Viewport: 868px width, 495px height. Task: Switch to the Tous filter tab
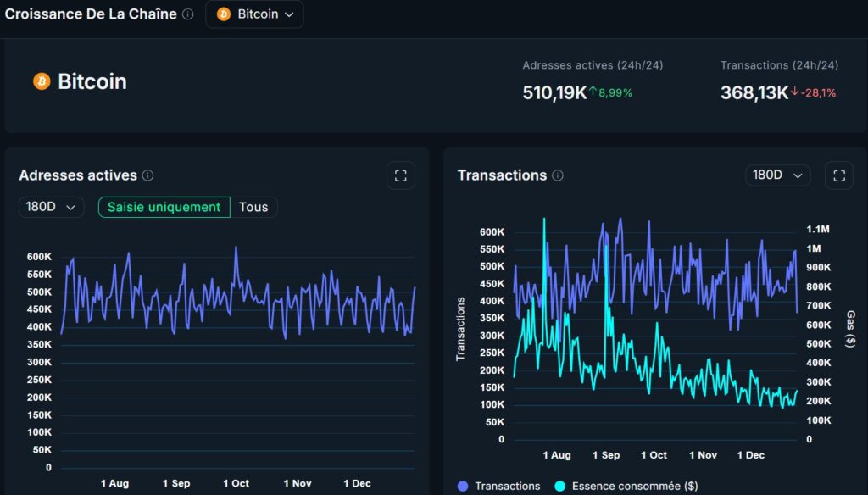253,207
